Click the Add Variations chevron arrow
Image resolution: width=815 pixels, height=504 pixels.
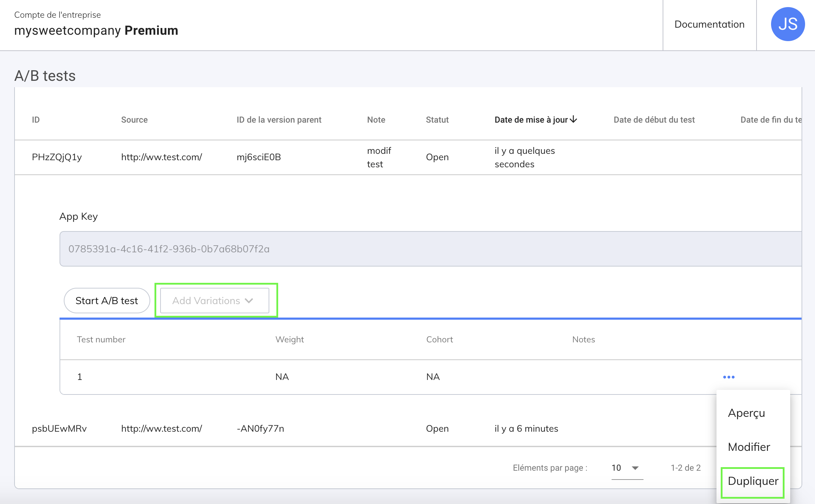[249, 301]
